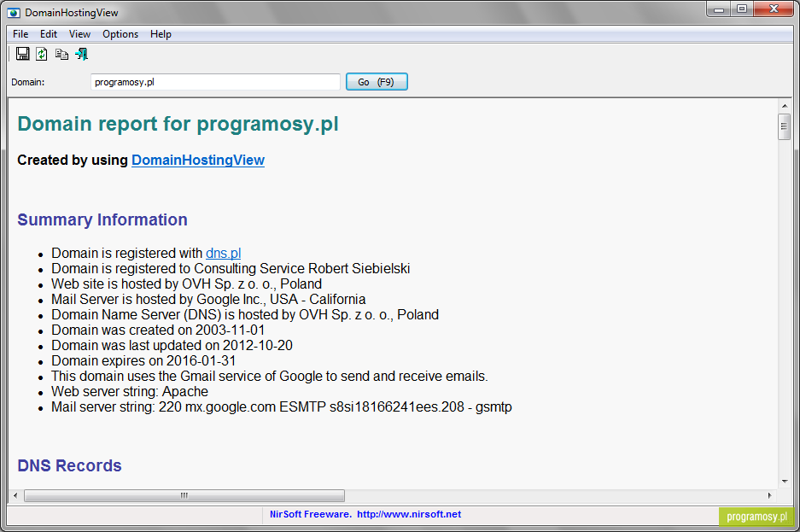
Task: Click the 'Summary Information' heading
Action: point(102,219)
